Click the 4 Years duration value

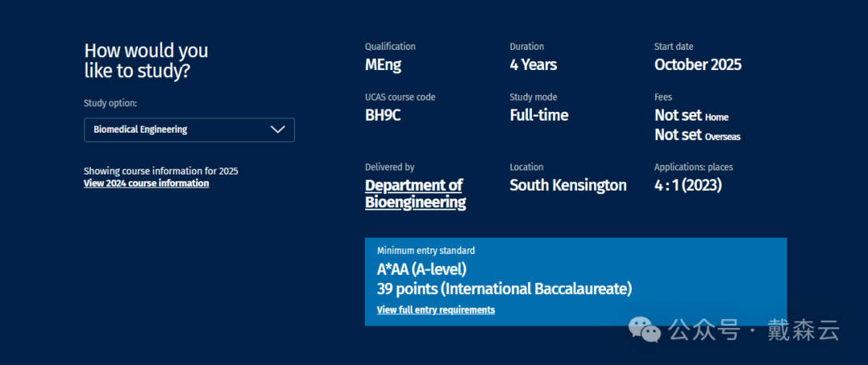coord(533,65)
